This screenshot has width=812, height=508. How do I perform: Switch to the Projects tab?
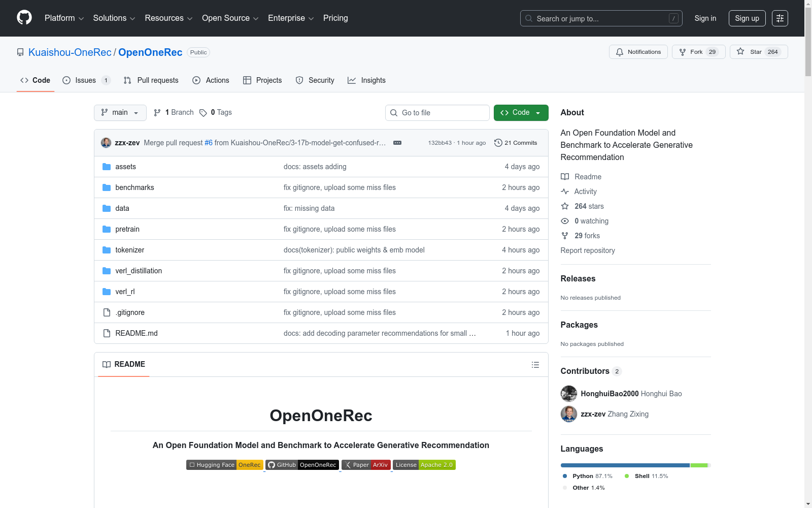[262, 80]
